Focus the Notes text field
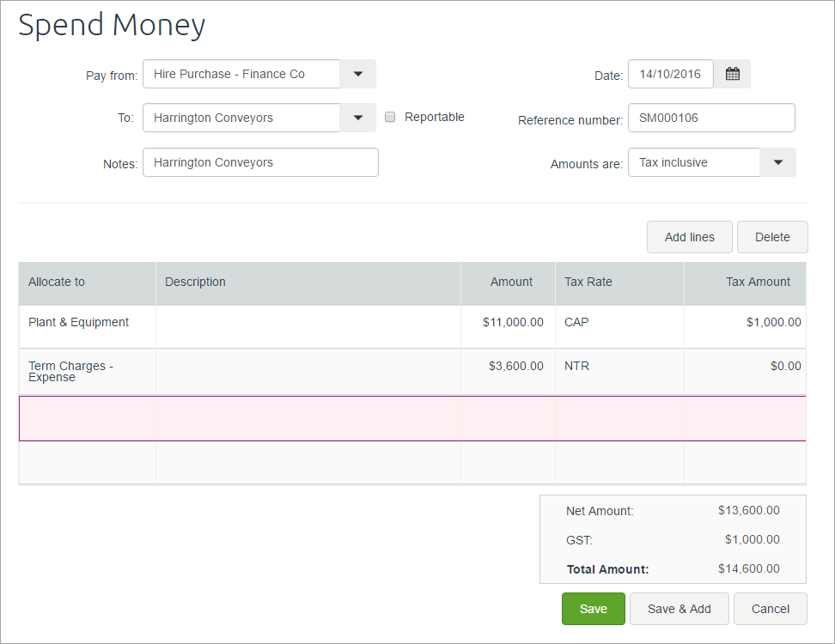The width and height of the screenshot is (835, 644). (260, 162)
